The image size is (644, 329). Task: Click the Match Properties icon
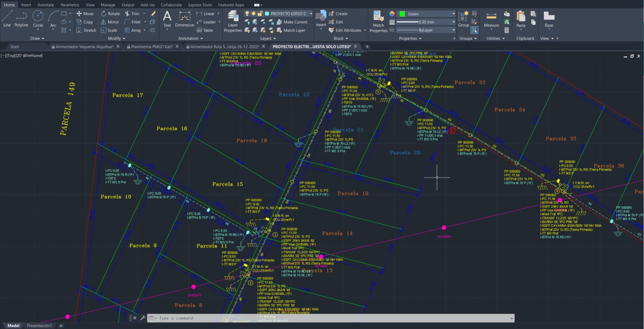pos(378,21)
